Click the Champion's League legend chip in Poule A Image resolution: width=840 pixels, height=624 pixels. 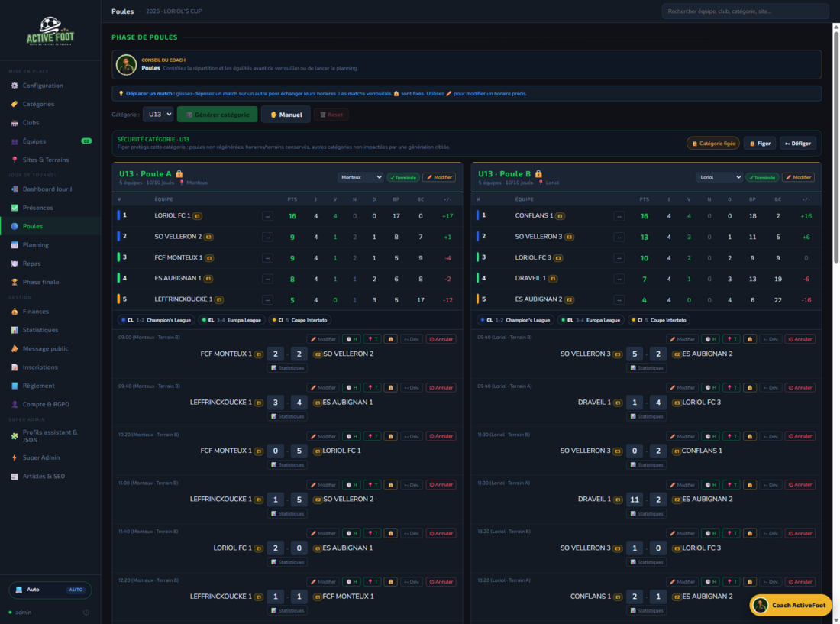coord(156,320)
